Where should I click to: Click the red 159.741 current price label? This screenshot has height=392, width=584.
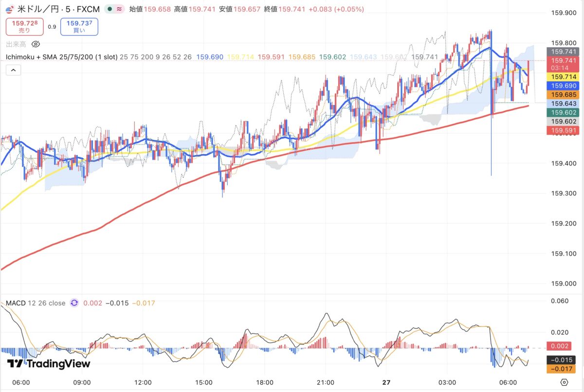tap(561, 60)
